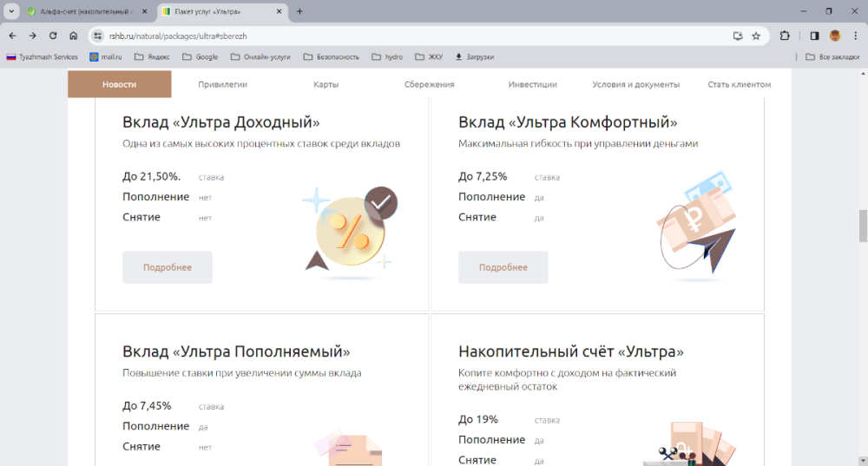Bookmark this page with the star icon

756,36
